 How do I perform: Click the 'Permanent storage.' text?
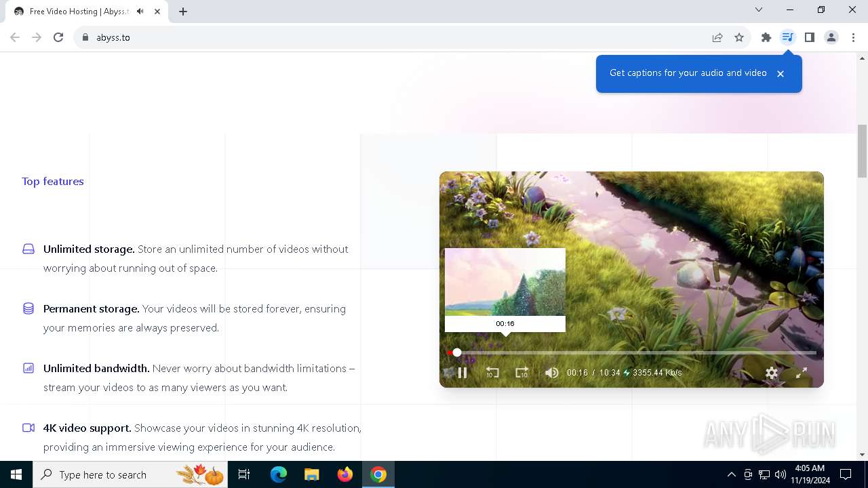(92, 309)
